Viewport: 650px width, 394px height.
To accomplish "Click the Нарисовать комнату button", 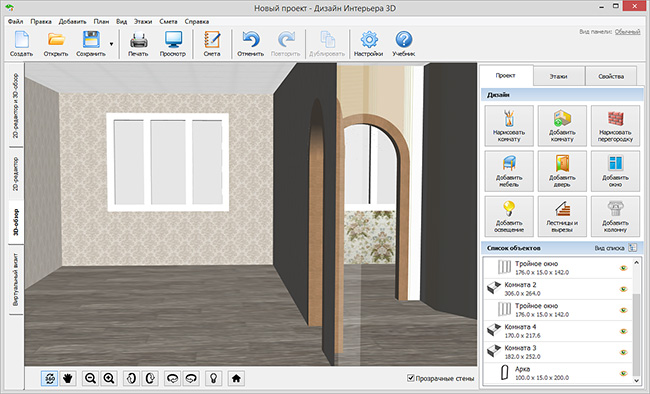I will [509, 126].
